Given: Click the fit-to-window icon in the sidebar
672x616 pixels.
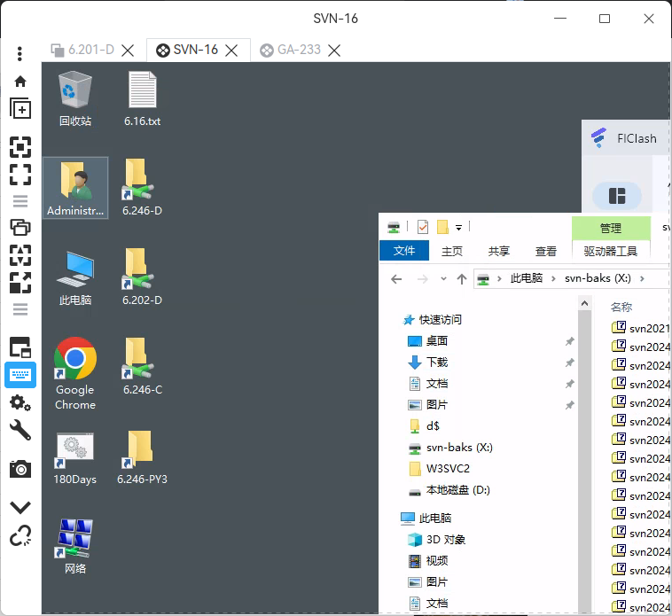Looking at the screenshot, I should point(20,147).
